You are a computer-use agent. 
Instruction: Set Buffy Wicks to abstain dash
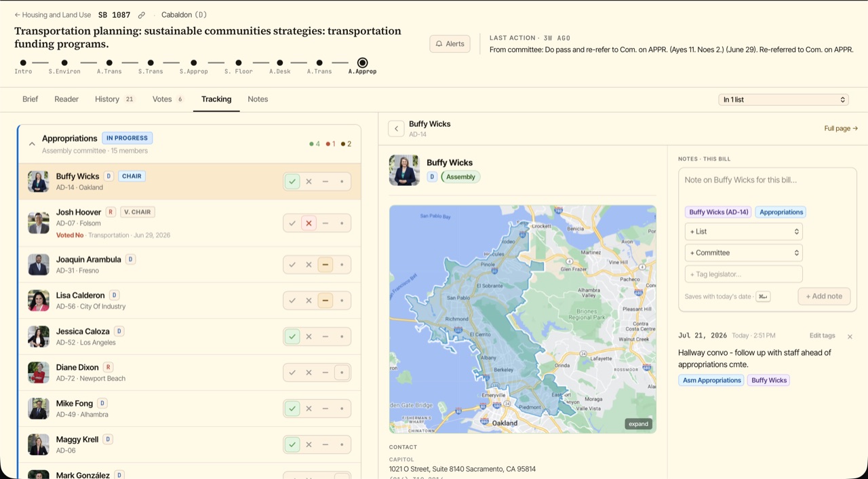[x=325, y=182]
